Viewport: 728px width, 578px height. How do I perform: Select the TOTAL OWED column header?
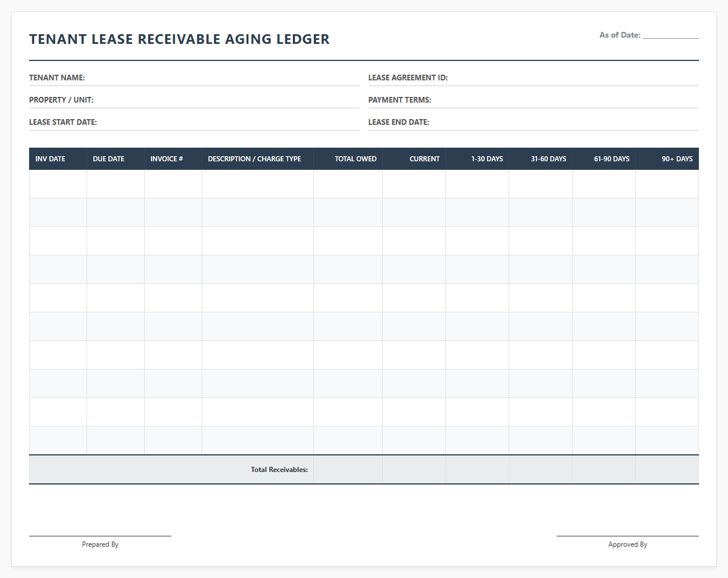point(348,159)
